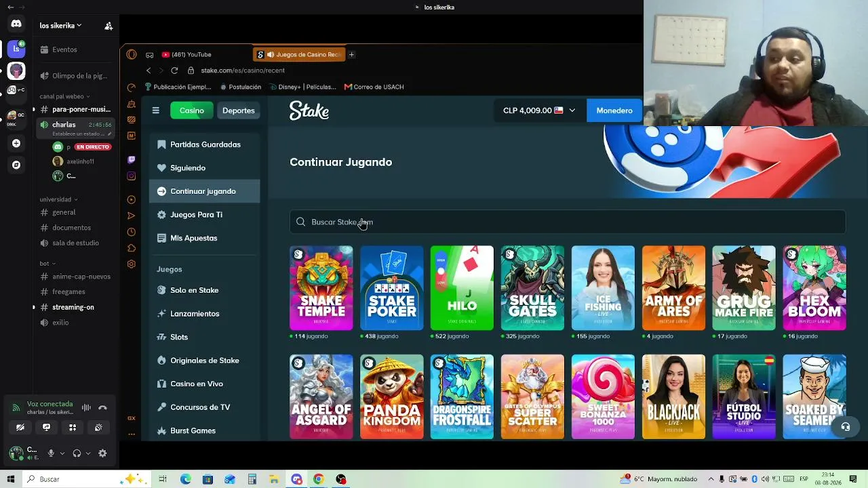Open the soundboard icon in voice panel

click(98, 427)
